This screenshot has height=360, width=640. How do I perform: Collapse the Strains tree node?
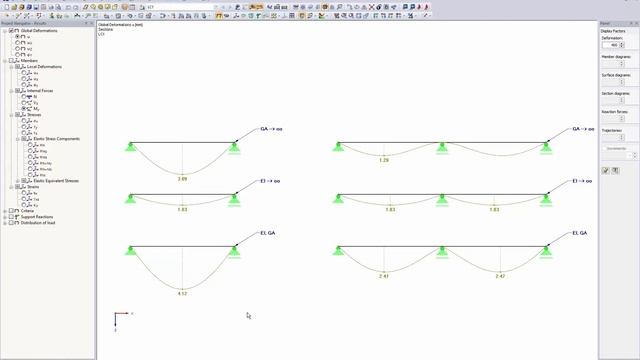[11, 187]
